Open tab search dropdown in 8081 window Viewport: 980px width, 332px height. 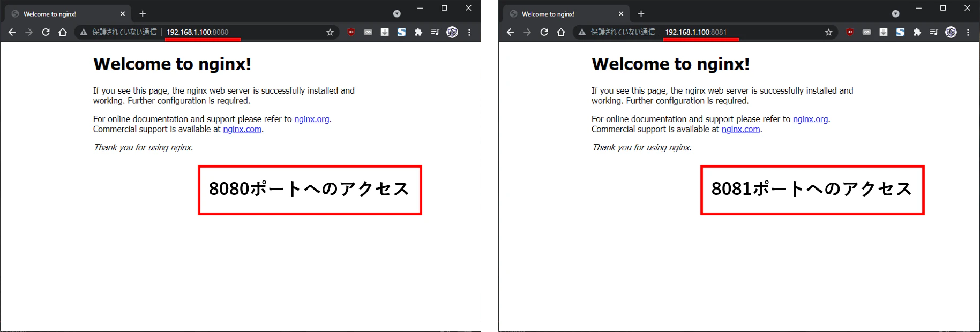coord(896,14)
